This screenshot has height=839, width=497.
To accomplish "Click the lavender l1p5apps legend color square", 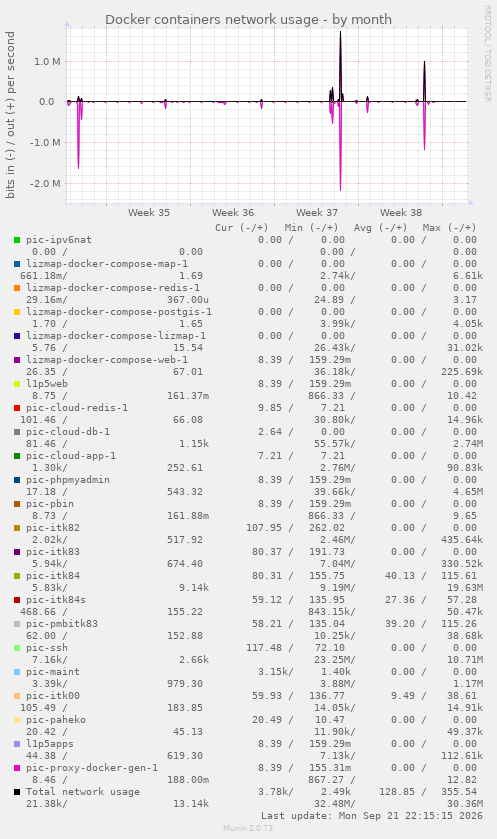I will [17, 744].
